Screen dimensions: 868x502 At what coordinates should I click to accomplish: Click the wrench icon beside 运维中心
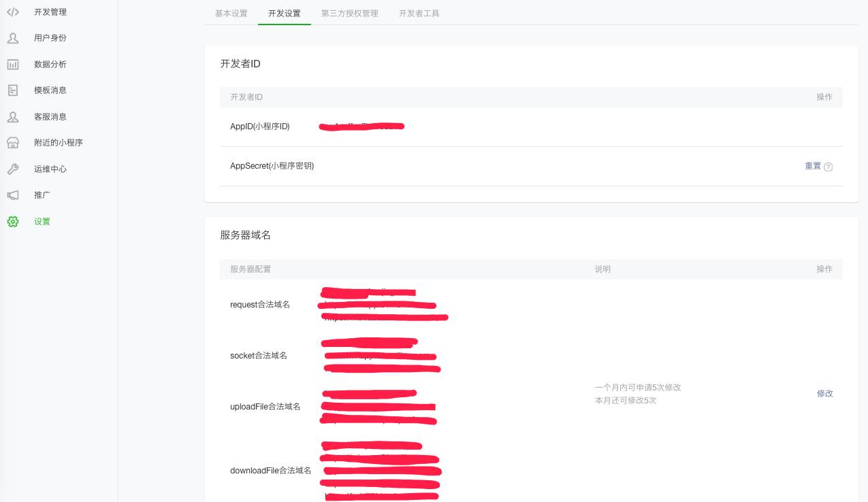pyautogui.click(x=13, y=169)
